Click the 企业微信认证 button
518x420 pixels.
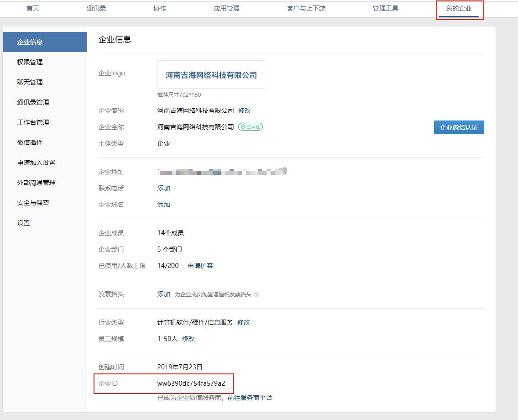click(x=459, y=127)
